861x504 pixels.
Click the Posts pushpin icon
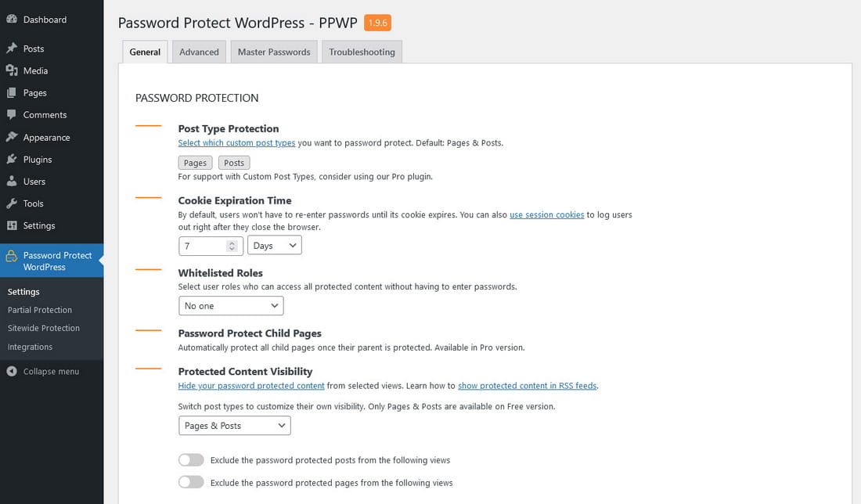tap(12, 49)
